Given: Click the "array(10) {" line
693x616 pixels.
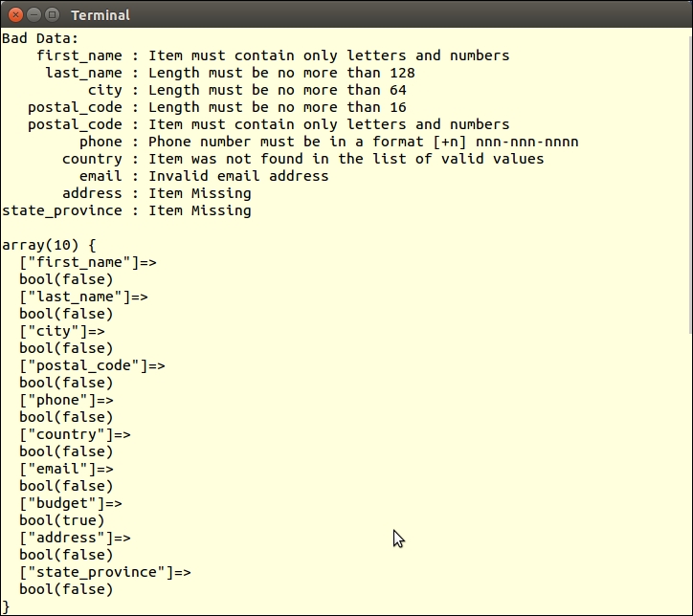Looking at the screenshot, I should 48,245.
